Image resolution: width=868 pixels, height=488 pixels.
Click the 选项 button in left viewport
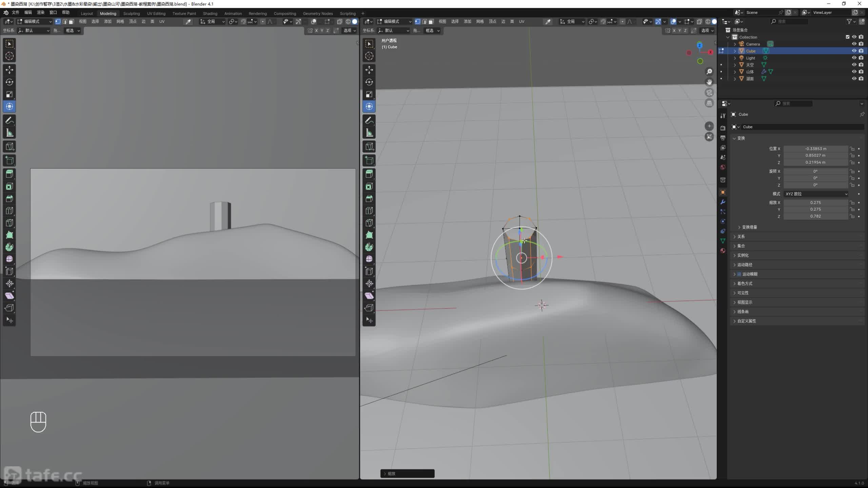click(x=349, y=30)
